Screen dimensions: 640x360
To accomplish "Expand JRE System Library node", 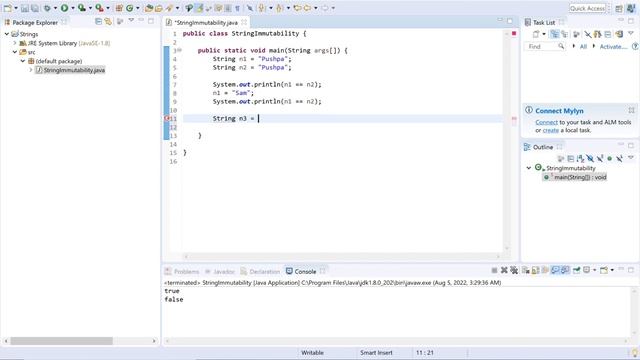I will (15, 43).
